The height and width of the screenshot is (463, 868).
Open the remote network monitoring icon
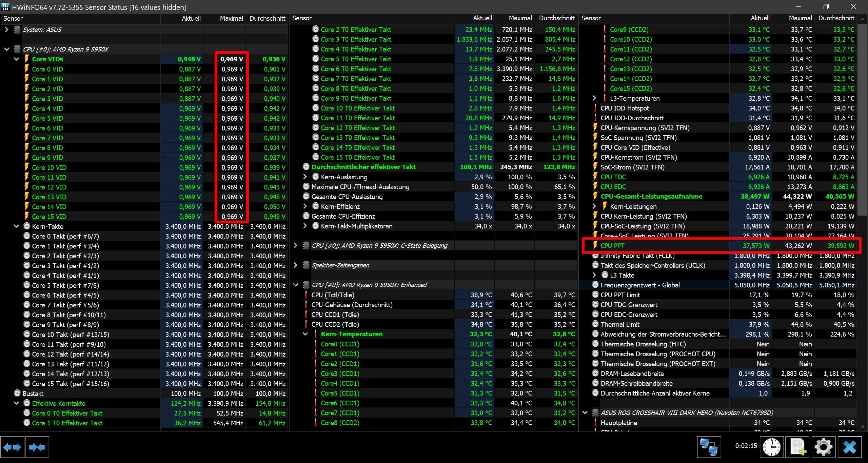tap(709, 447)
